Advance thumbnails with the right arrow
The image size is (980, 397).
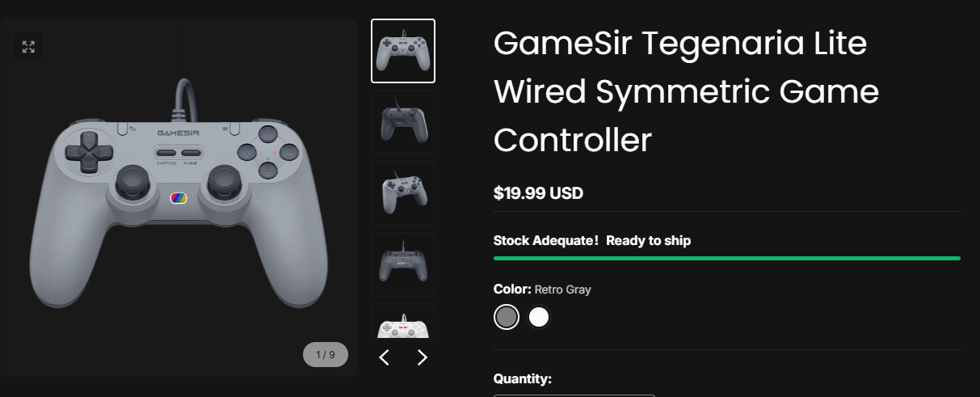[422, 357]
